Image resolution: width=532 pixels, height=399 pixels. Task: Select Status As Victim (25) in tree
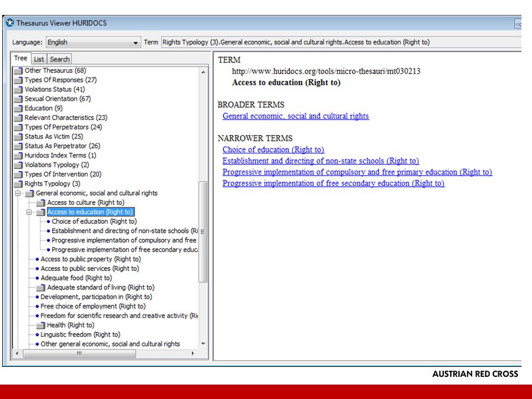coord(54,137)
